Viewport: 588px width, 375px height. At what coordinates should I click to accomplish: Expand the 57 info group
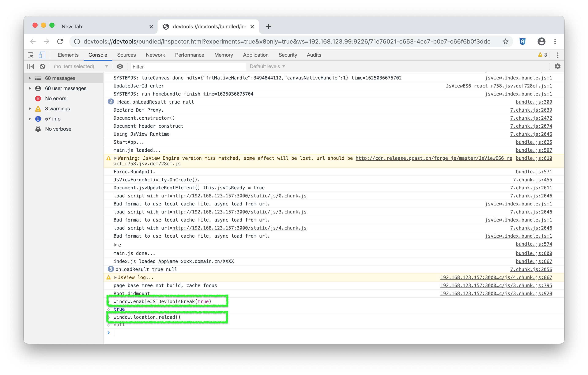pos(30,119)
